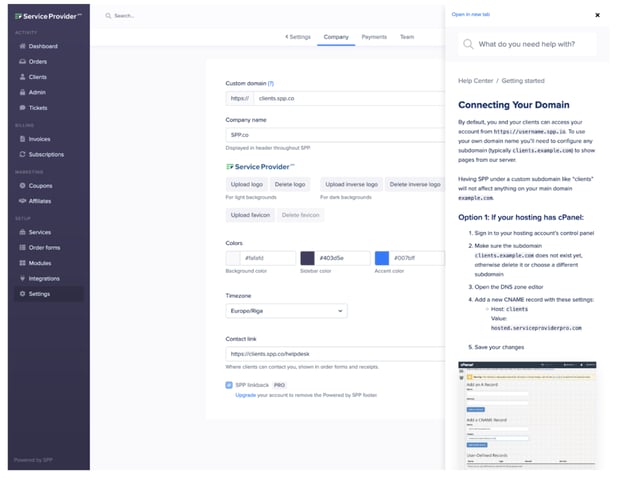Close the help panel with X

tap(597, 15)
